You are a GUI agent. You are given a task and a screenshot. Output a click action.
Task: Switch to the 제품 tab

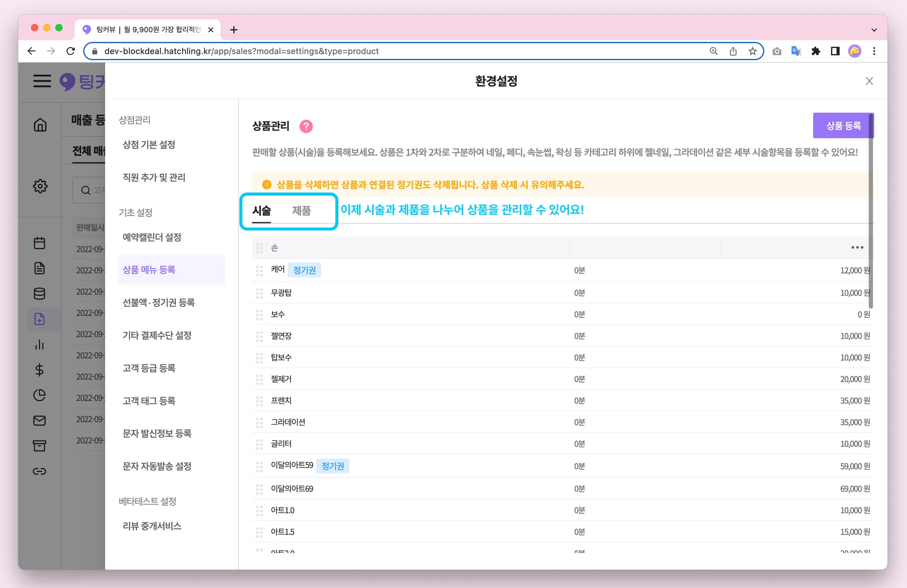301,210
